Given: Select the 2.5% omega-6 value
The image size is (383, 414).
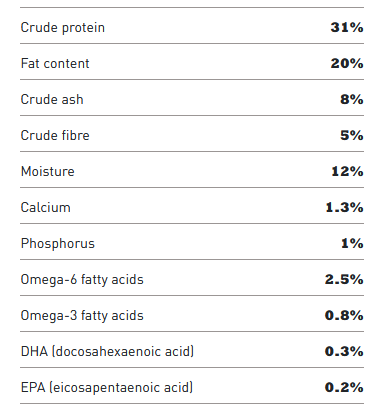Looking at the screenshot, I should point(344,279).
